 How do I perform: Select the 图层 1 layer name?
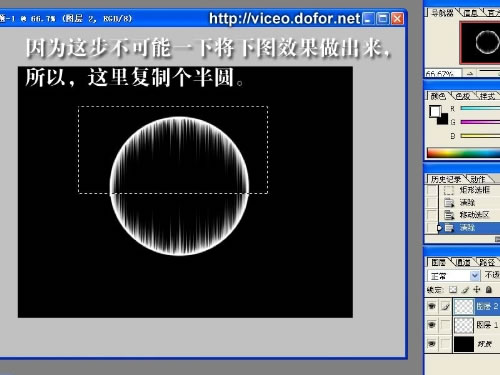coord(487,325)
